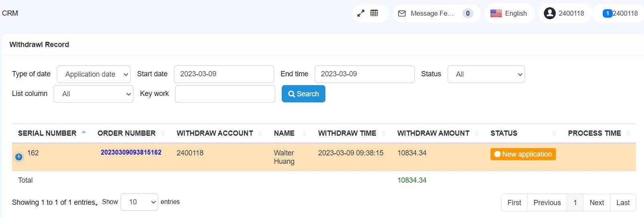Viewport: 644px width, 218px height.
Task: Click the New application status badge
Action: pos(523,154)
